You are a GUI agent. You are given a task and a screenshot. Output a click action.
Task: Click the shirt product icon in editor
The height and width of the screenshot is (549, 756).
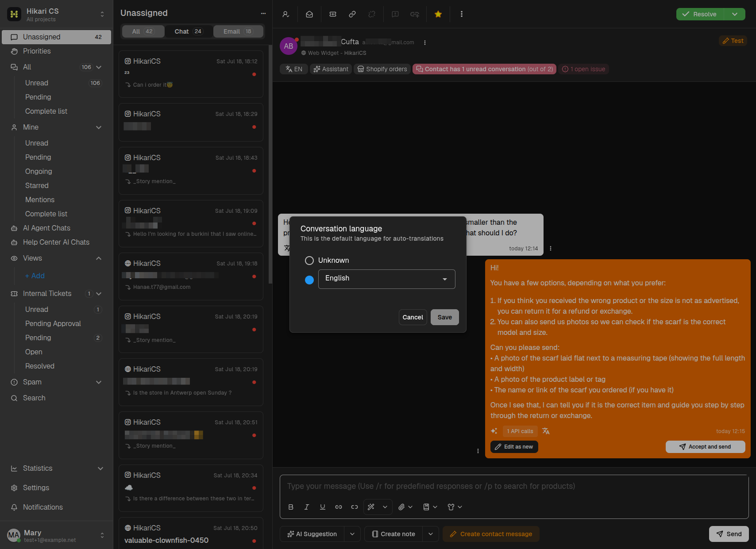click(x=451, y=507)
